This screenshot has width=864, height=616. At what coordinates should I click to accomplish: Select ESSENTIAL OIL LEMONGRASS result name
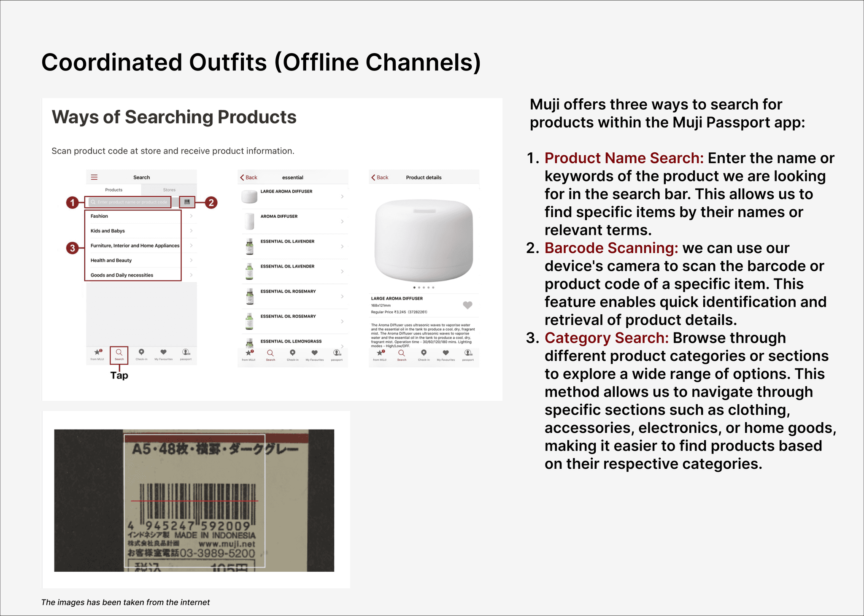coord(291,341)
